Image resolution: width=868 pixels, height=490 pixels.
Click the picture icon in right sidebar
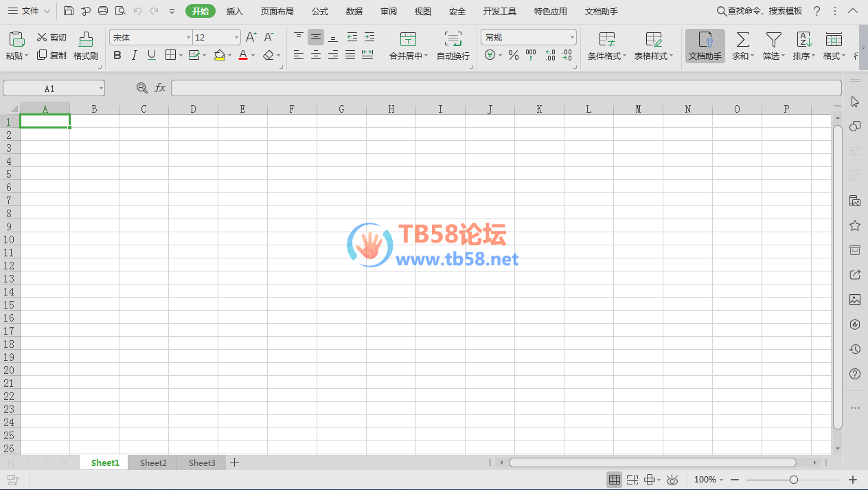855,300
